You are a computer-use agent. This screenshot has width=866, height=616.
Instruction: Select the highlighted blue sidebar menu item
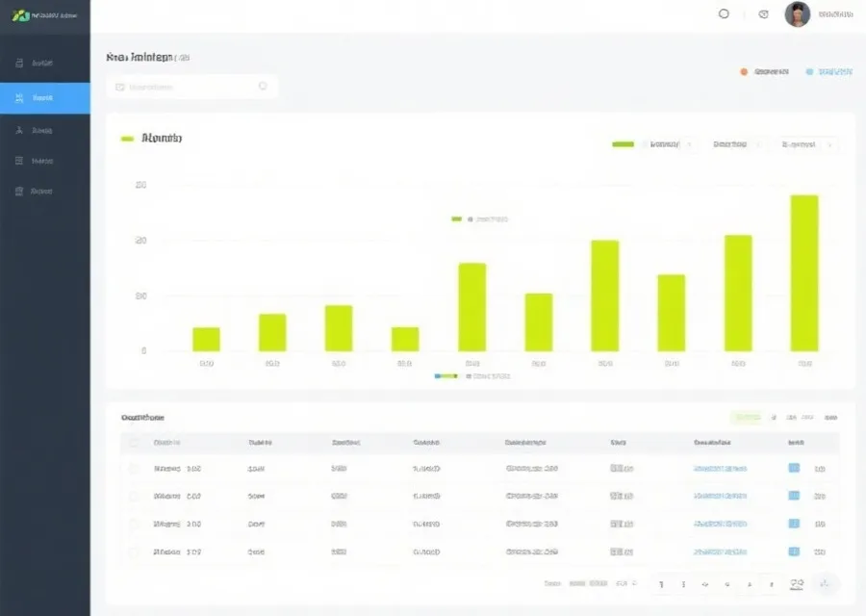pyautogui.click(x=44, y=97)
